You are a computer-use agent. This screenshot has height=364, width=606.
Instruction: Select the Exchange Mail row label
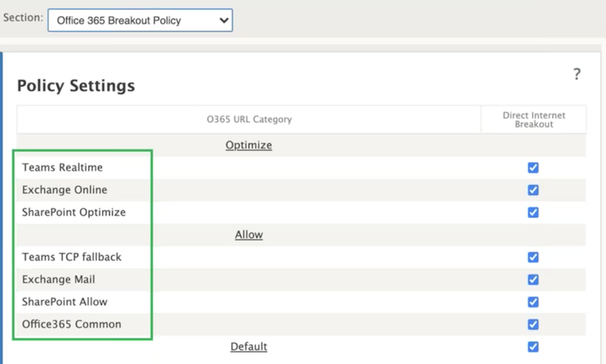point(58,279)
